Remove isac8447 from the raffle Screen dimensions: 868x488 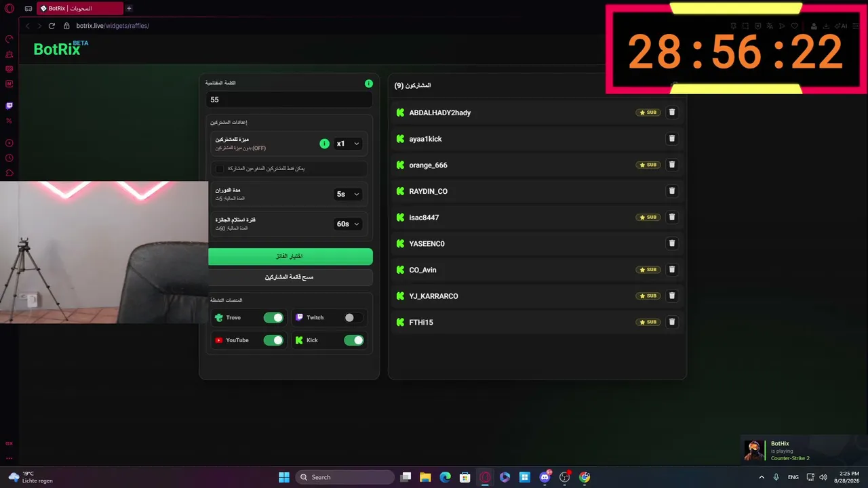(x=672, y=217)
